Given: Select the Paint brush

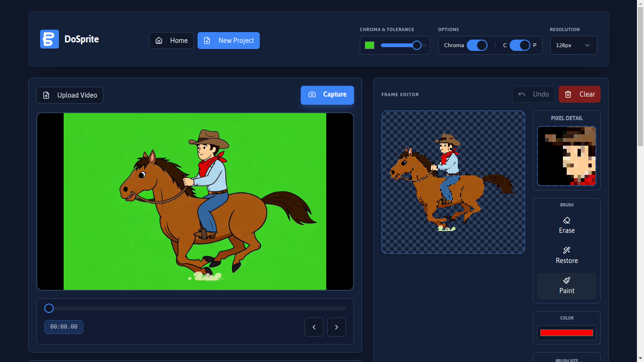Looking at the screenshot, I should point(567,286).
